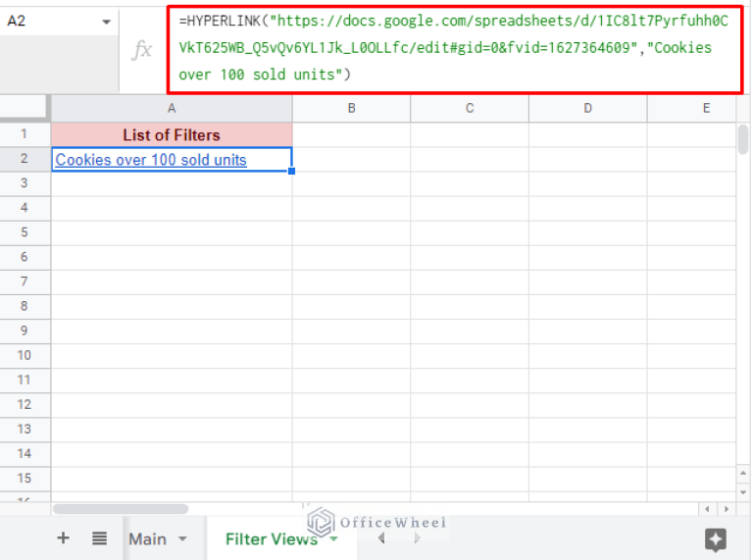
Task: Select row 10 header
Action: pos(24,356)
